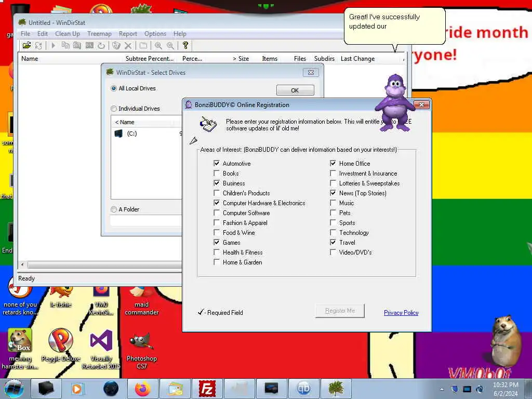
Task: Click the FileZilla taskbar icon
Action: (x=207, y=389)
